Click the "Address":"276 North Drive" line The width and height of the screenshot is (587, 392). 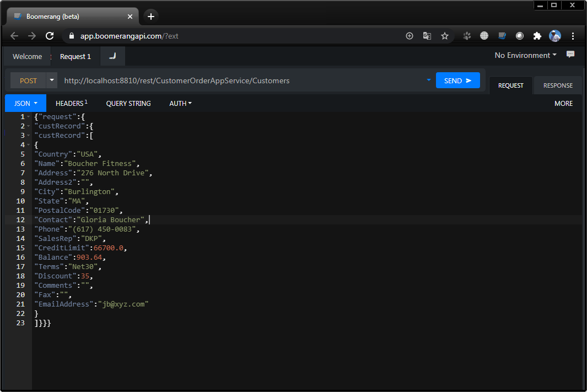coord(93,173)
